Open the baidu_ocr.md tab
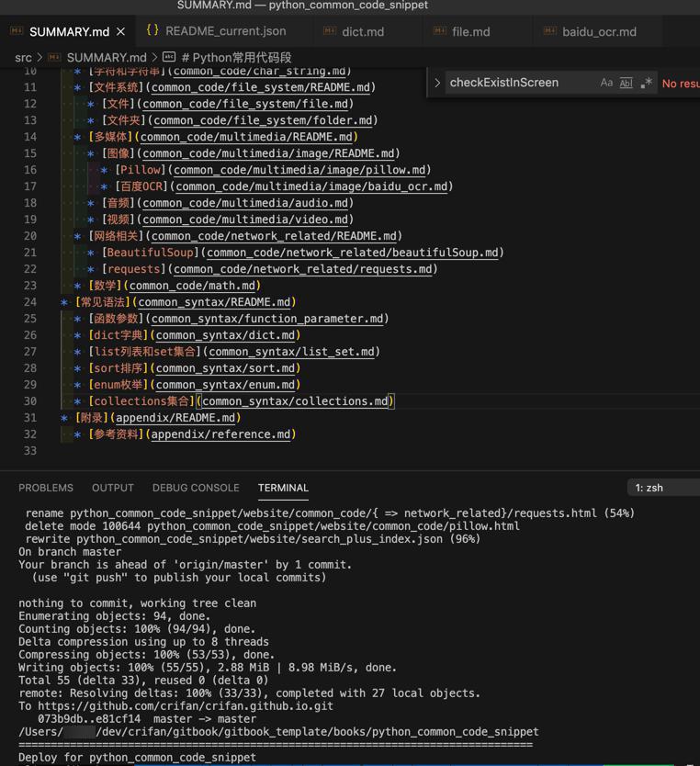 click(x=599, y=31)
